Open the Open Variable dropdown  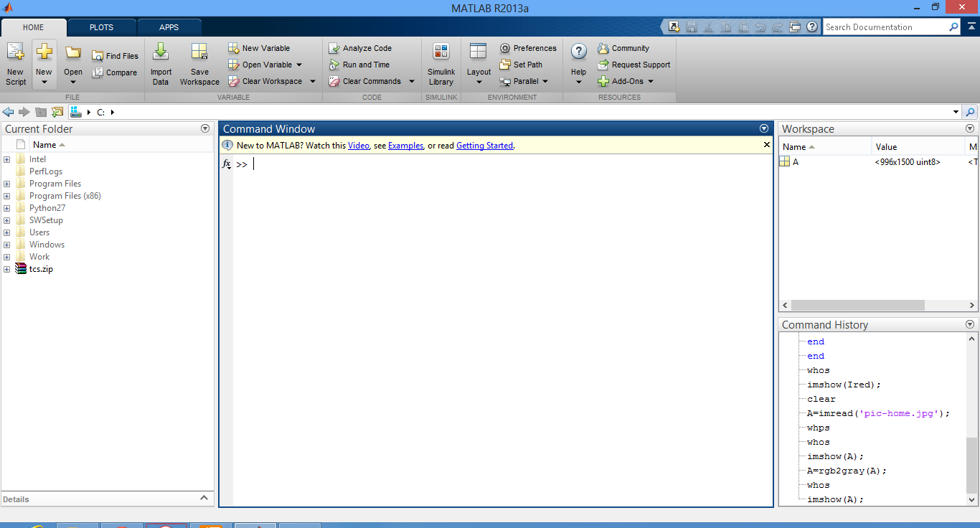tap(299, 65)
